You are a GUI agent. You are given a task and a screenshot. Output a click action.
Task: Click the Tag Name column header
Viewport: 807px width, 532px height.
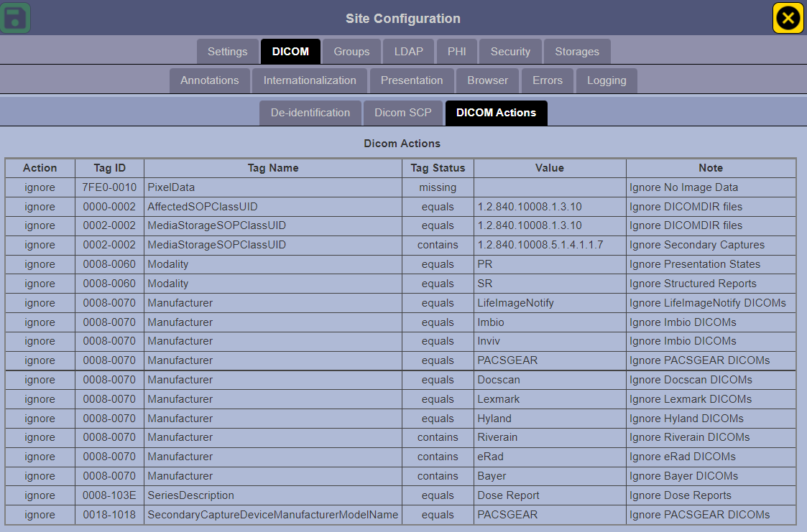[273, 167]
